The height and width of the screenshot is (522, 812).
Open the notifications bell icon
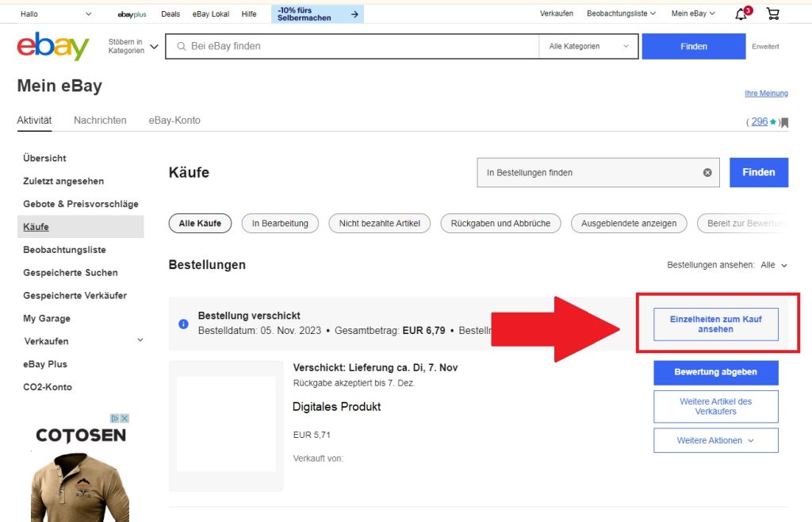coord(741,13)
